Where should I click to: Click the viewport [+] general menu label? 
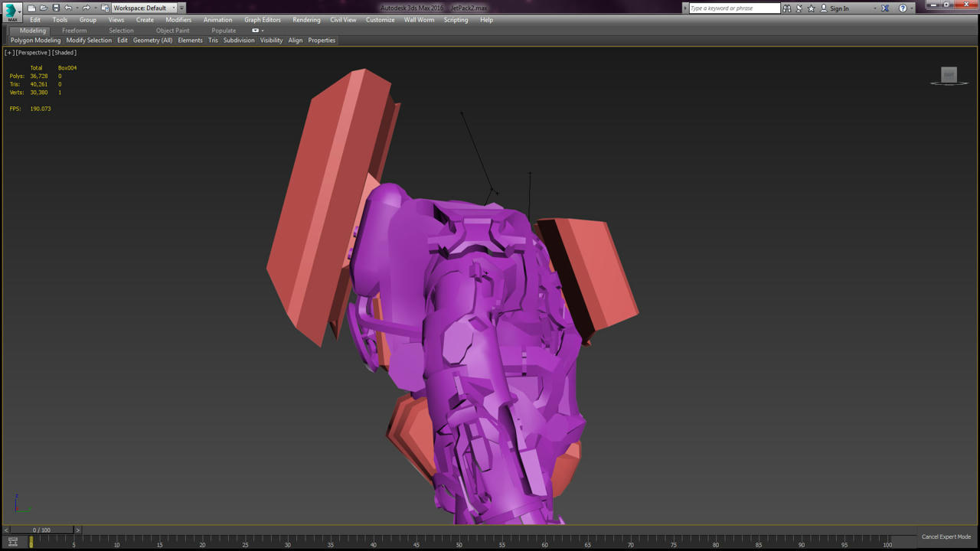click(x=9, y=53)
